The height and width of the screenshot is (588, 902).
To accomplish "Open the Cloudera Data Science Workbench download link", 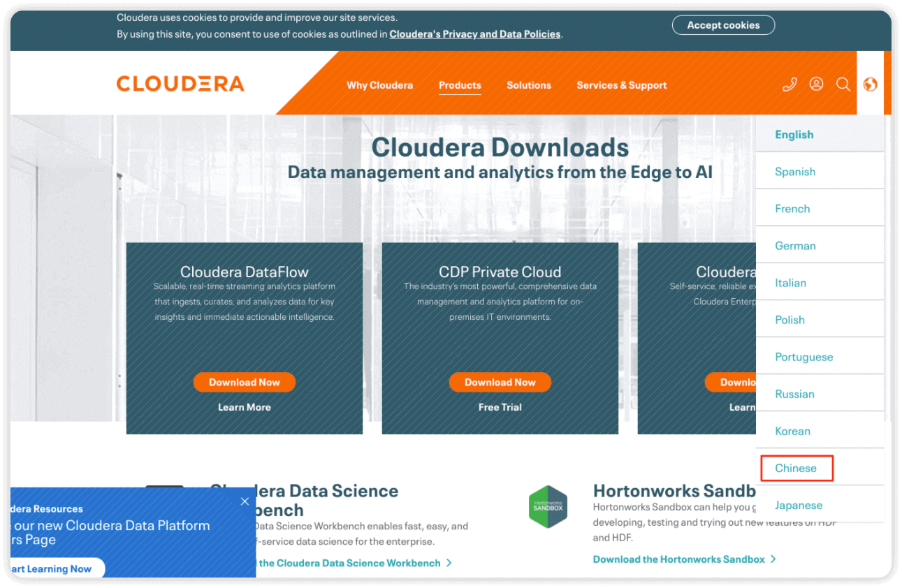I will click(x=349, y=563).
